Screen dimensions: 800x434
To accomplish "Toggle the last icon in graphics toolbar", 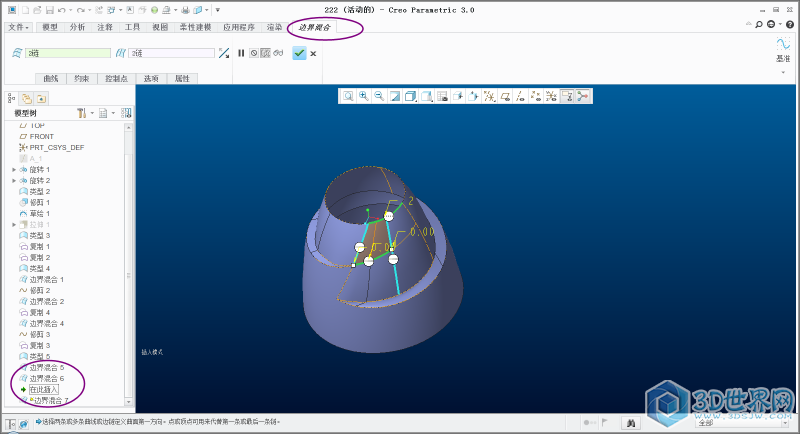I will point(582,96).
